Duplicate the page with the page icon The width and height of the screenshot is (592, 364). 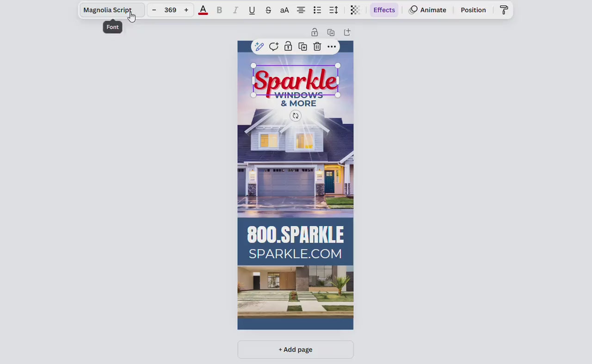click(x=331, y=32)
